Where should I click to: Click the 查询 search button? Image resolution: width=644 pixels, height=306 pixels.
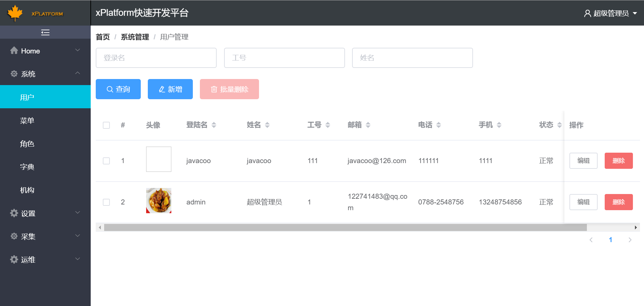(x=118, y=89)
